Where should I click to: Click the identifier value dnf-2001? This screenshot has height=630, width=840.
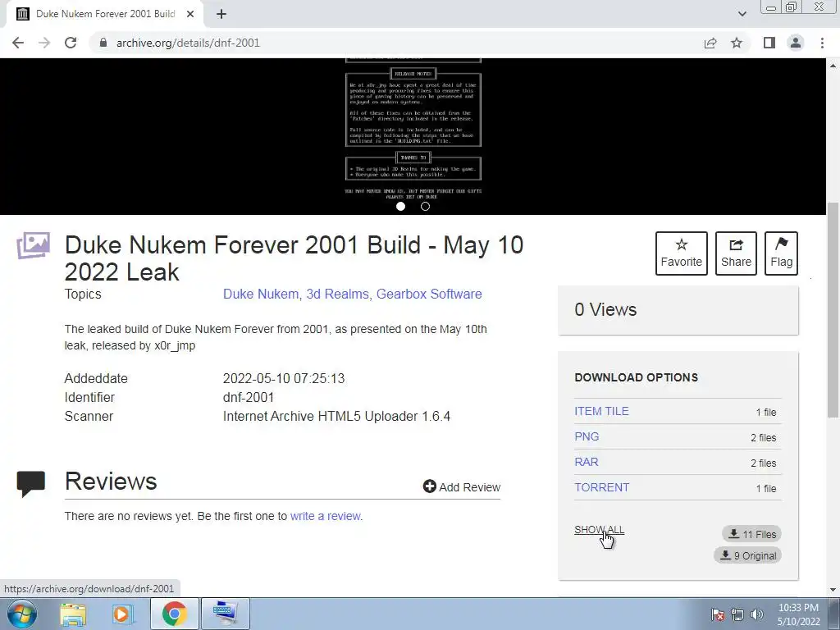point(249,398)
